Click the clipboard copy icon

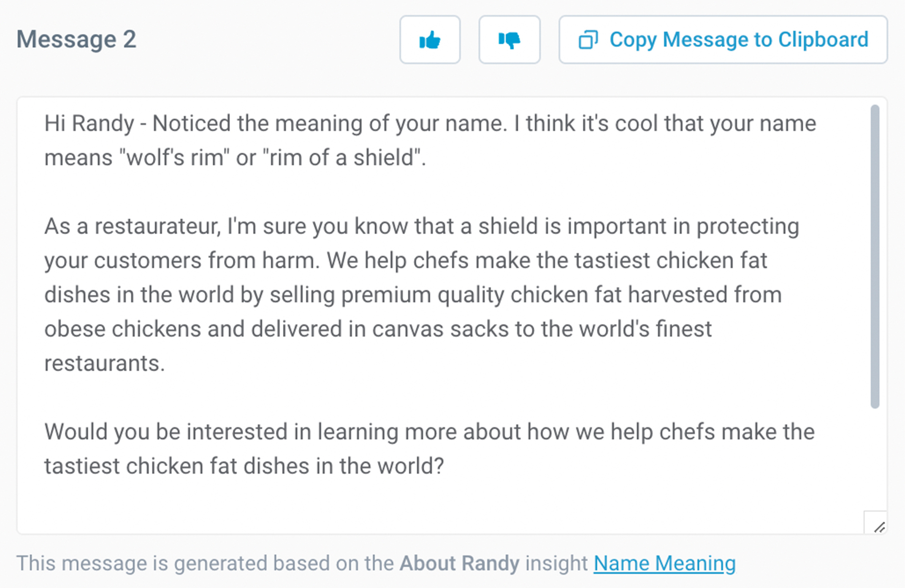pyautogui.click(x=588, y=40)
